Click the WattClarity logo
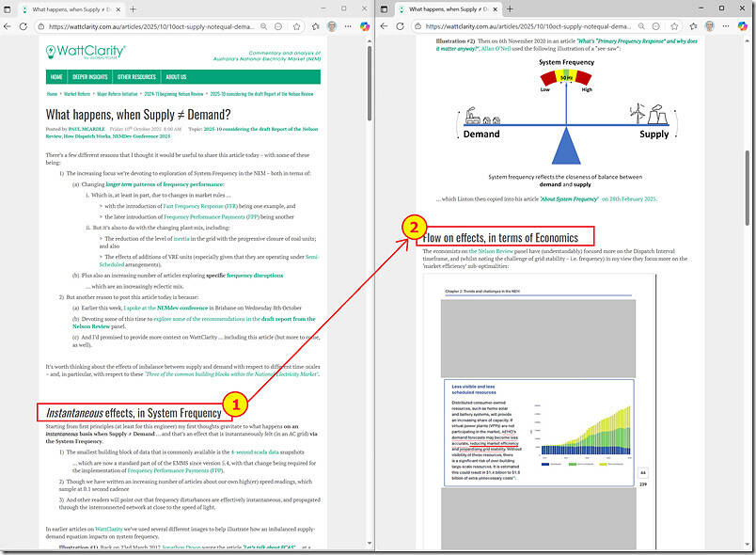 (87, 51)
